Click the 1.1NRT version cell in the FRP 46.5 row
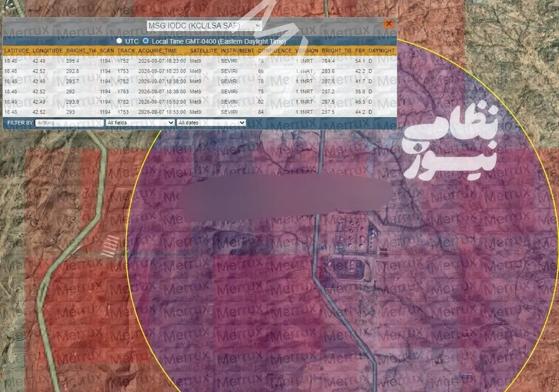 click(305, 102)
